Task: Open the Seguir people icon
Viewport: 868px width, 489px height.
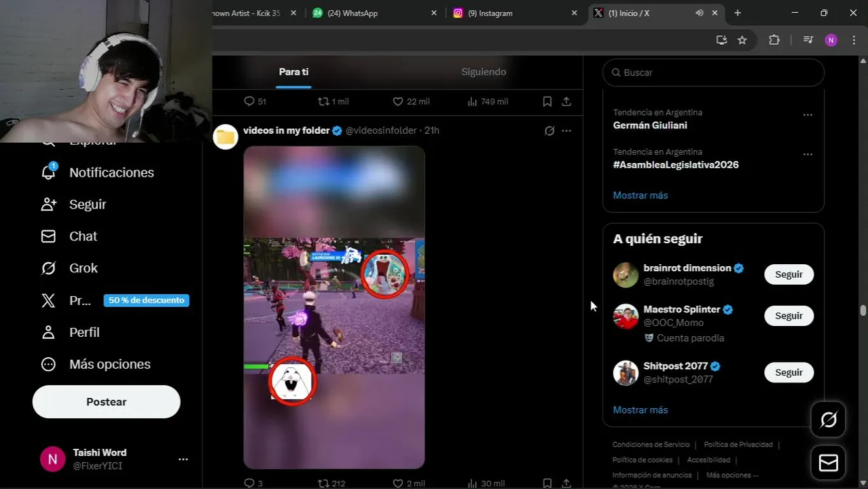Action: coord(48,204)
